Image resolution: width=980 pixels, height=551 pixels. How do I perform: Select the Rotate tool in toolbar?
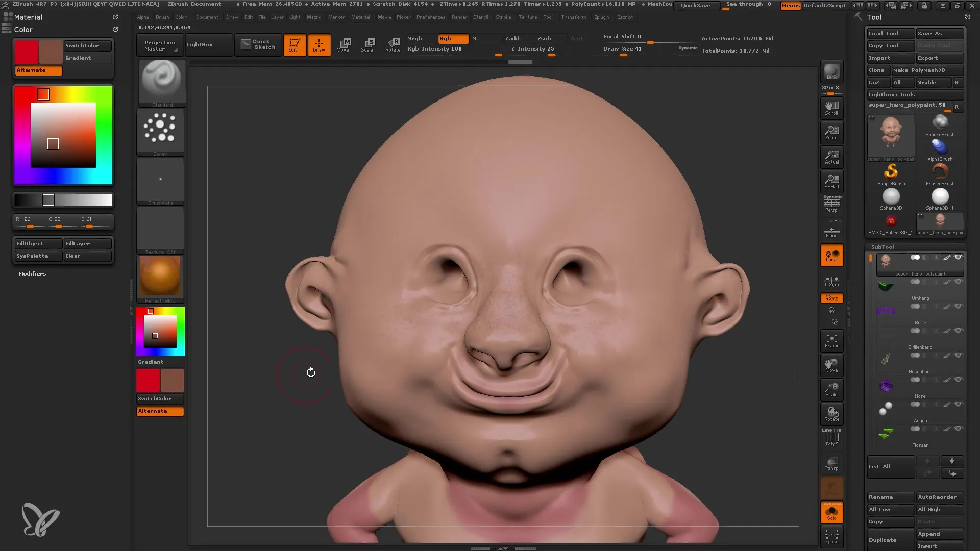(391, 44)
